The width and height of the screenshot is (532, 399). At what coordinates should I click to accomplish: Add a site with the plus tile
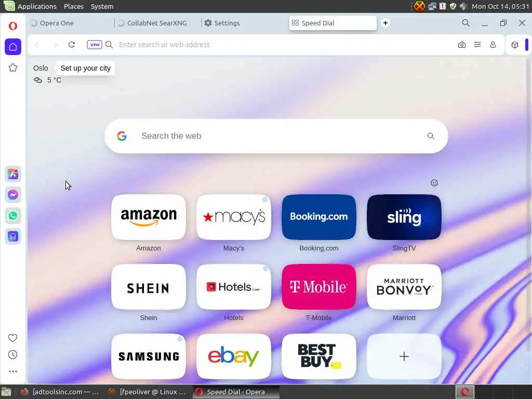pyautogui.click(x=404, y=356)
